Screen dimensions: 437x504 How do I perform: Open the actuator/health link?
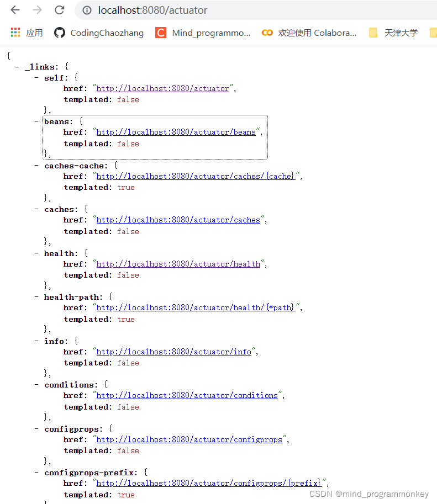178,264
